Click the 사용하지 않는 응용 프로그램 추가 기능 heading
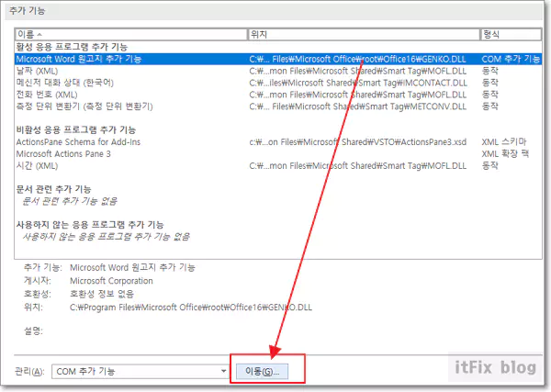The height and width of the screenshot is (392, 551). (90, 225)
